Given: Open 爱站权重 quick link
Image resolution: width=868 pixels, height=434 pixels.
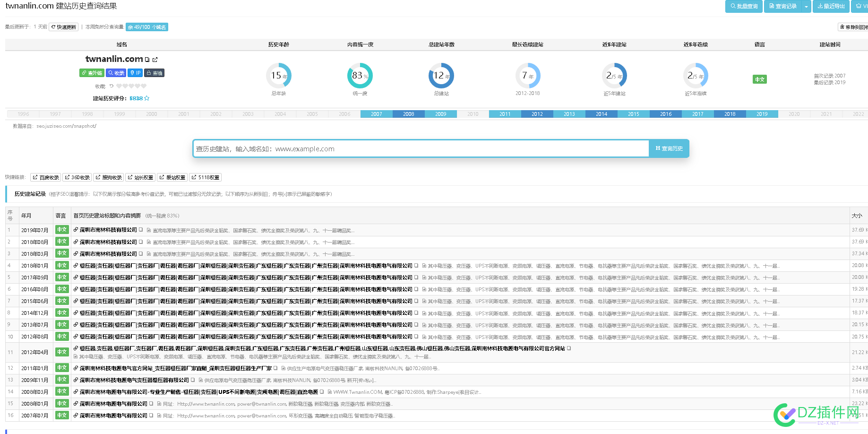Looking at the screenshot, I should click(x=172, y=177).
